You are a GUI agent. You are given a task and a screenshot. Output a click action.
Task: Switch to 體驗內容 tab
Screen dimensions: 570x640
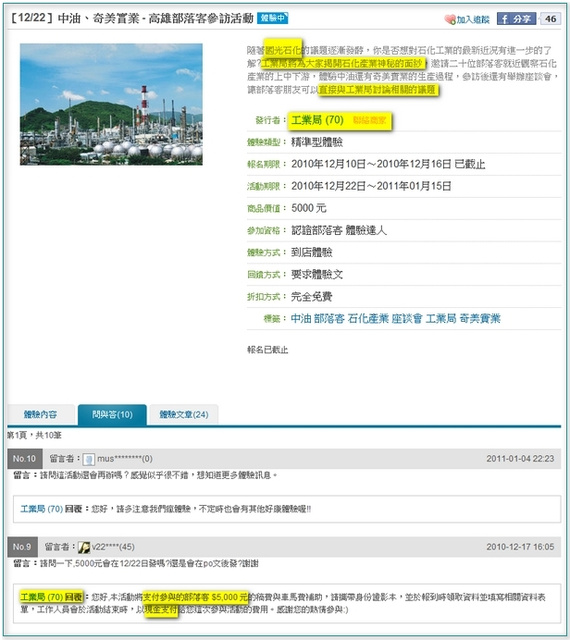tap(40, 415)
